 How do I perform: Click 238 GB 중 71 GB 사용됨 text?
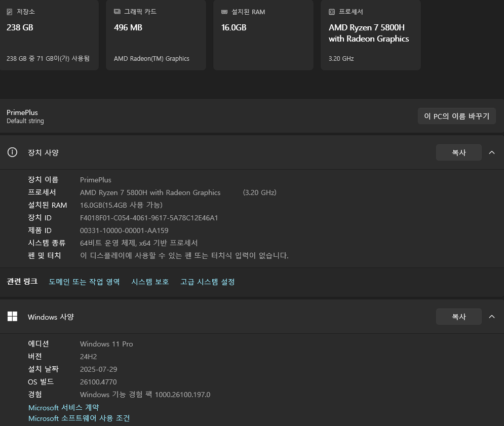[x=48, y=59]
